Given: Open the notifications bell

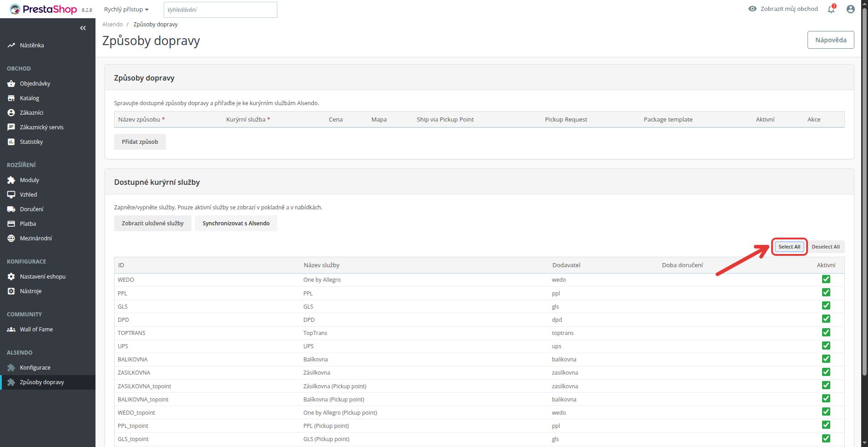Looking at the screenshot, I should [x=831, y=9].
